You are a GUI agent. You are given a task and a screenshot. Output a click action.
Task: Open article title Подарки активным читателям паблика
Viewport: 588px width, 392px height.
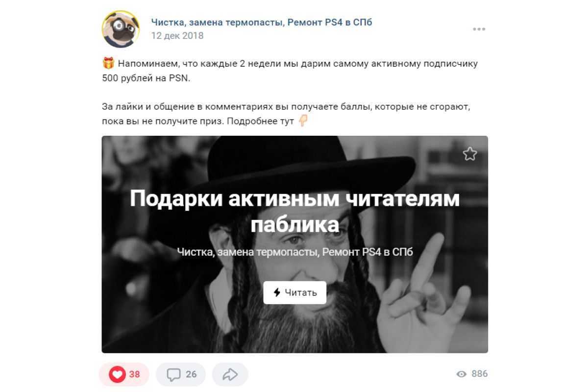[294, 212]
